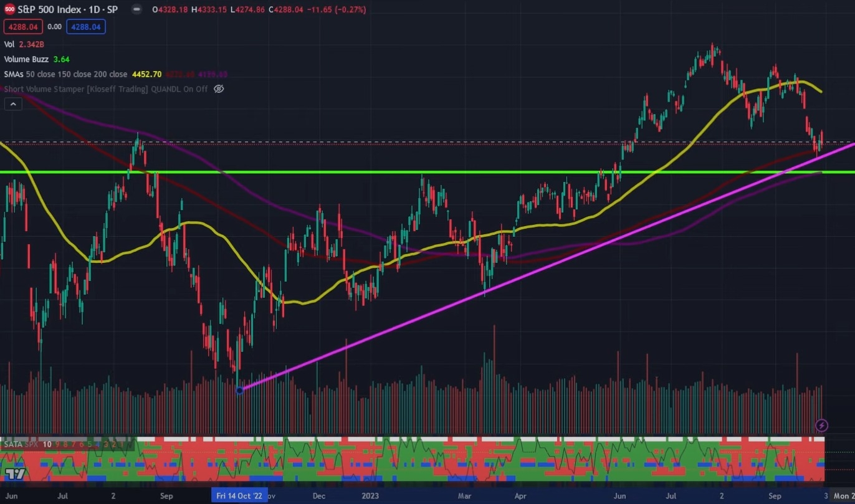Screen dimensions: 855x504
Task: Show the hidden Short Volume Stamper indicator
Action: tap(219, 89)
